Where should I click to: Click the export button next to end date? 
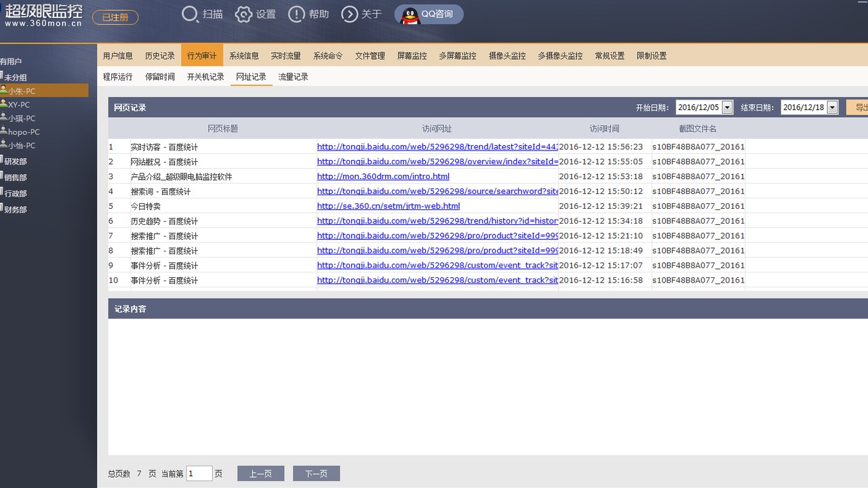point(857,107)
